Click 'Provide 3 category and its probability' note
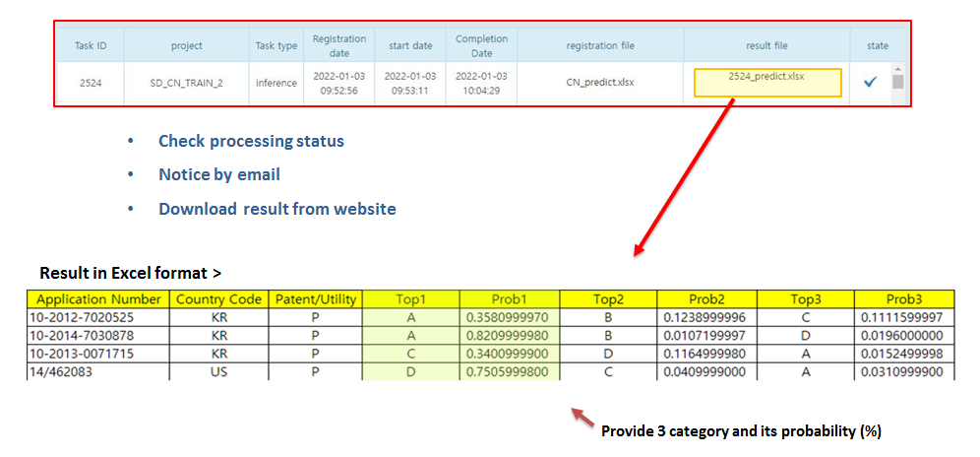Image resolution: width=980 pixels, height=457 pixels. (741, 431)
